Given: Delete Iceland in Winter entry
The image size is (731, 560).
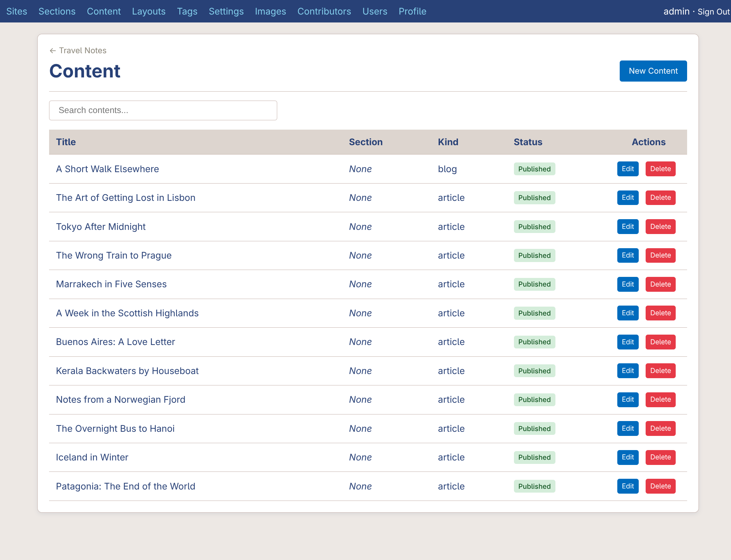Looking at the screenshot, I should (x=660, y=457).
